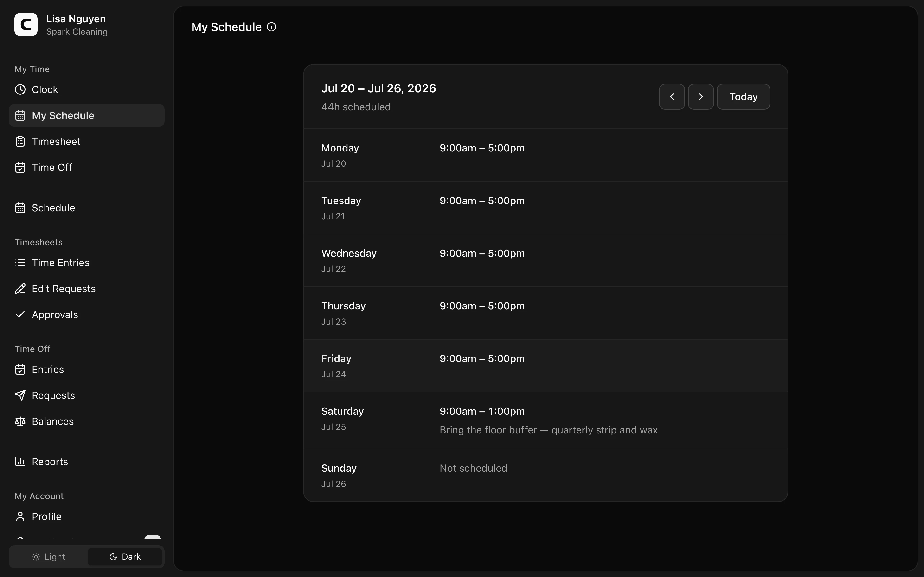Click the Spark Cleaning logo icon
The image size is (924, 577).
26,25
